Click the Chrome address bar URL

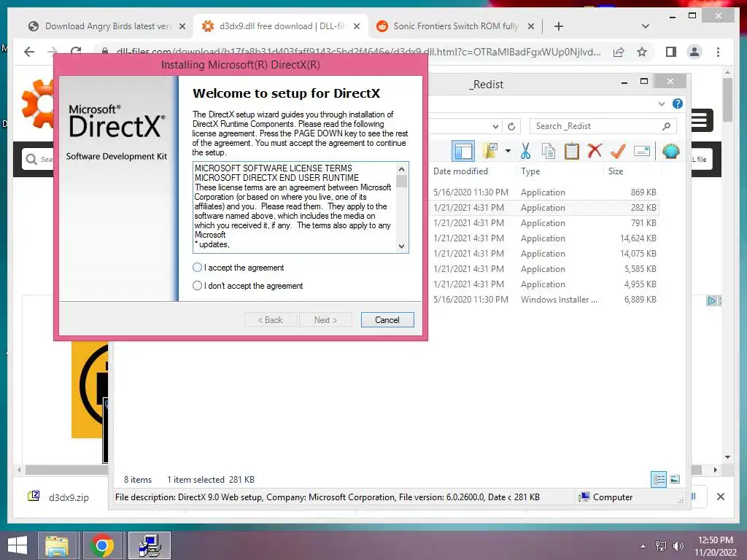(357, 52)
